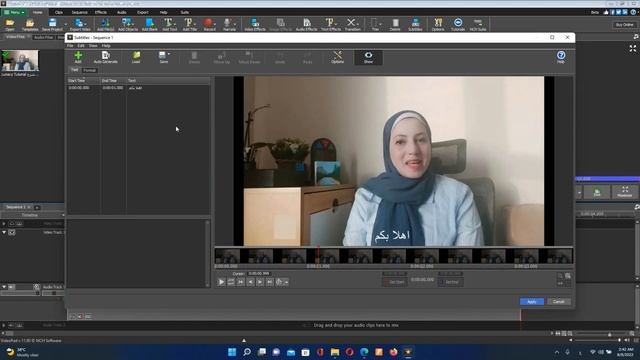This screenshot has height=360, width=640.
Task: Open the Effects ribbon tab
Action: (x=101, y=12)
